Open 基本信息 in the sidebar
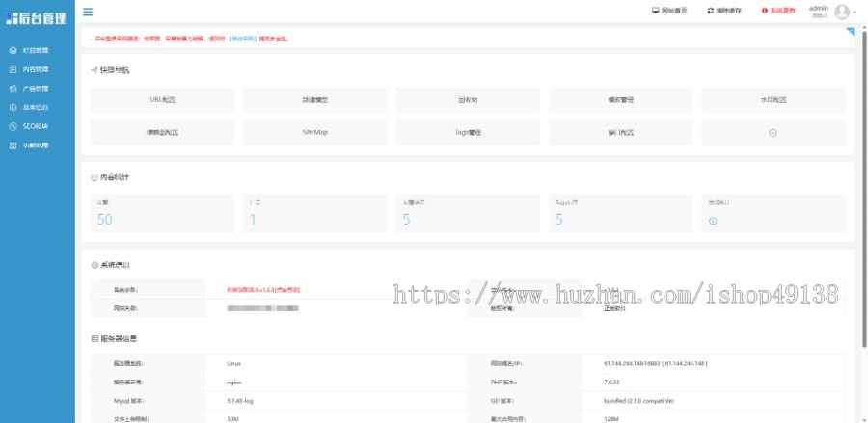Image resolution: width=868 pixels, height=423 pixels. coord(37,107)
